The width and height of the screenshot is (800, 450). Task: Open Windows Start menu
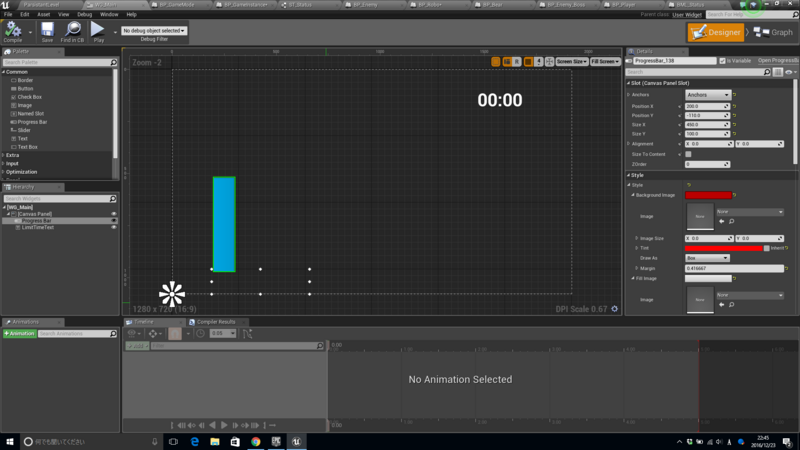(x=10, y=441)
